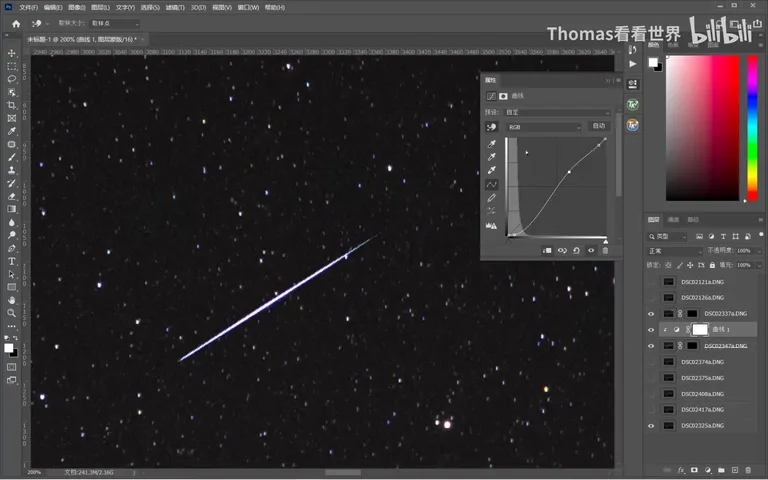Pick the black point eyedropper in Curves
Viewport: 768px width, 480px height.
(x=491, y=144)
